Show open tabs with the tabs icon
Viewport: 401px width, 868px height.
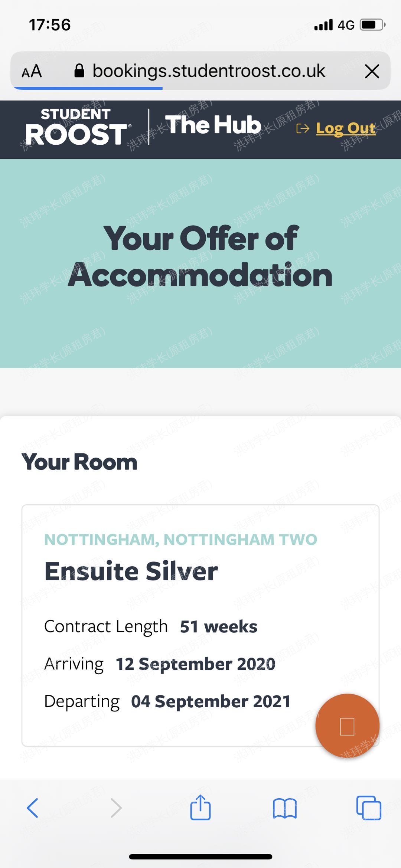(x=368, y=808)
